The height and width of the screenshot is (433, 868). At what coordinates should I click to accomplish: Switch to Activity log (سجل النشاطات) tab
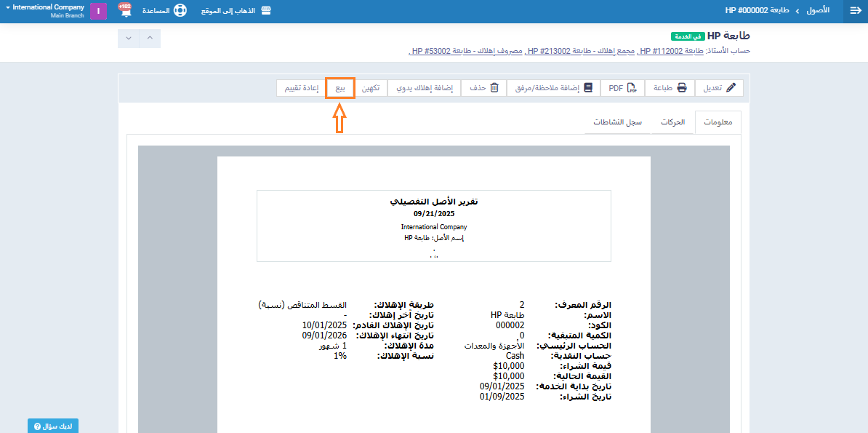[x=618, y=123]
